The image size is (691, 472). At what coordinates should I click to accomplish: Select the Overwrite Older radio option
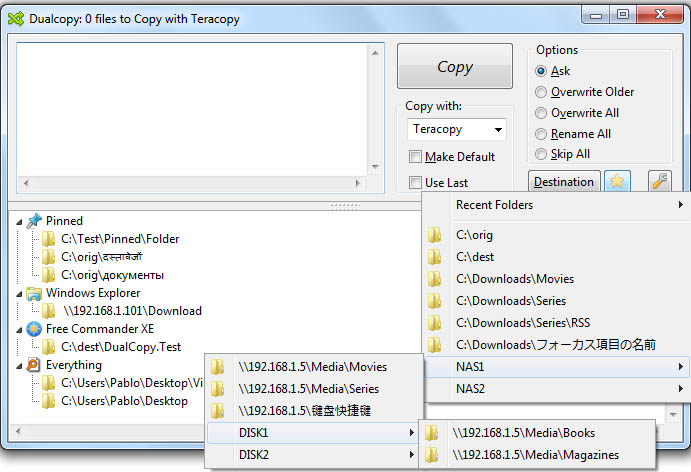pyautogui.click(x=542, y=92)
